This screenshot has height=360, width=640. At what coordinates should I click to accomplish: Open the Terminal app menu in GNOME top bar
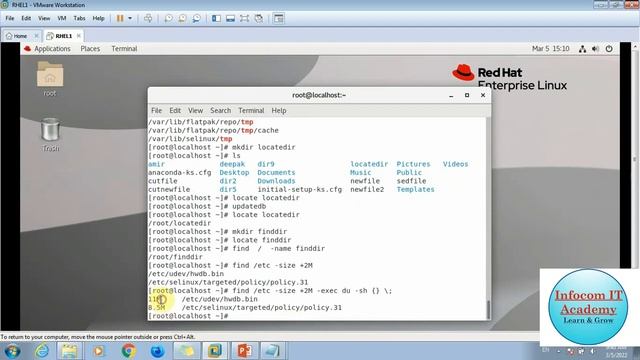124,49
